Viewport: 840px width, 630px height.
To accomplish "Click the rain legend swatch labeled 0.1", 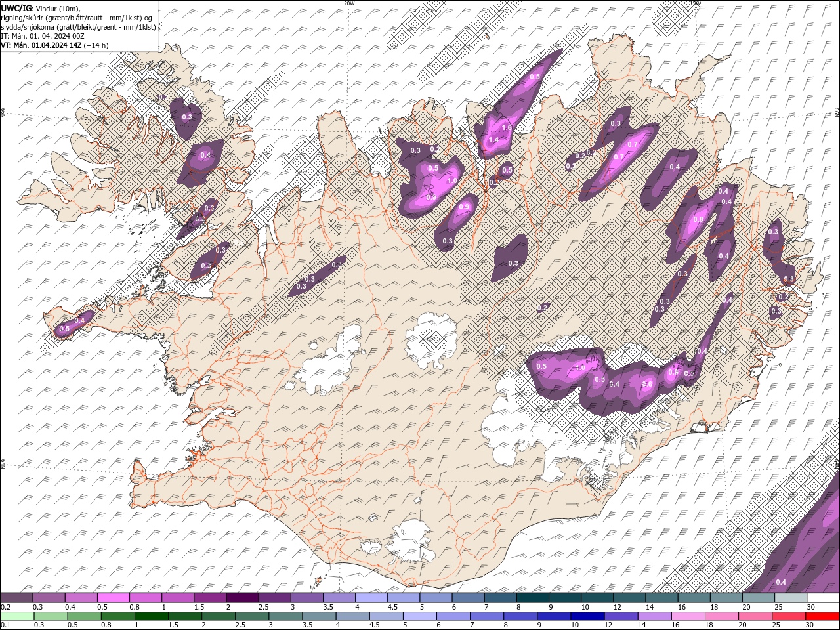I will click(16, 616).
